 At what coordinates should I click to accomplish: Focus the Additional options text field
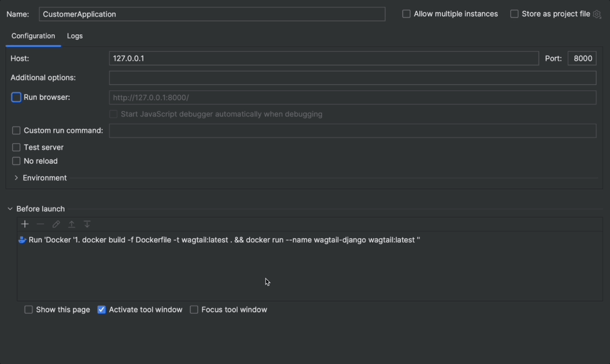[352, 78]
